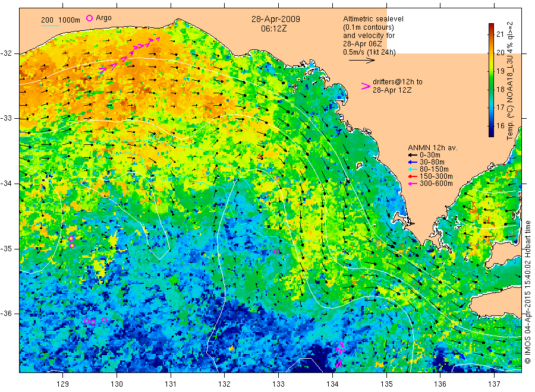Click the black 0-30m arrow legend icon
The height and width of the screenshot is (392, 535).
pyautogui.click(x=413, y=155)
